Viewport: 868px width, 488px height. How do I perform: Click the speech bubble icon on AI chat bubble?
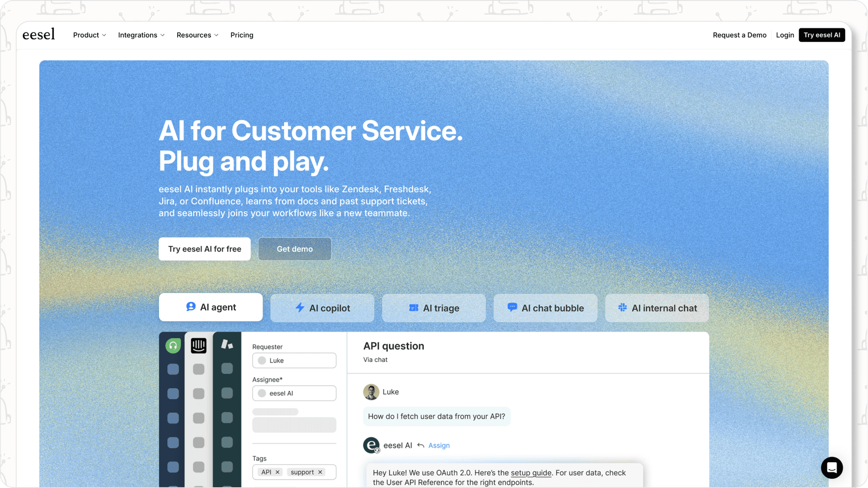tap(512, 308)
